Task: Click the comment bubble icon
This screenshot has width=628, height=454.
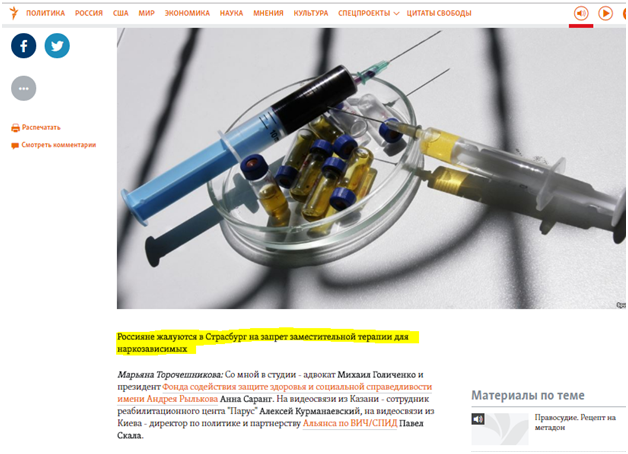Action: point(15,145)
